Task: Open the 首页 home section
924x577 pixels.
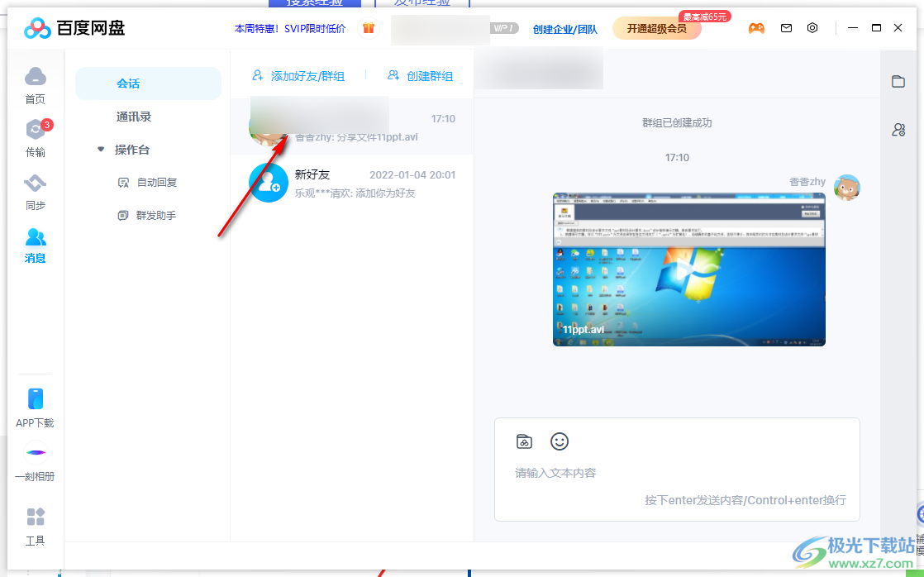Action: (36, 85)
